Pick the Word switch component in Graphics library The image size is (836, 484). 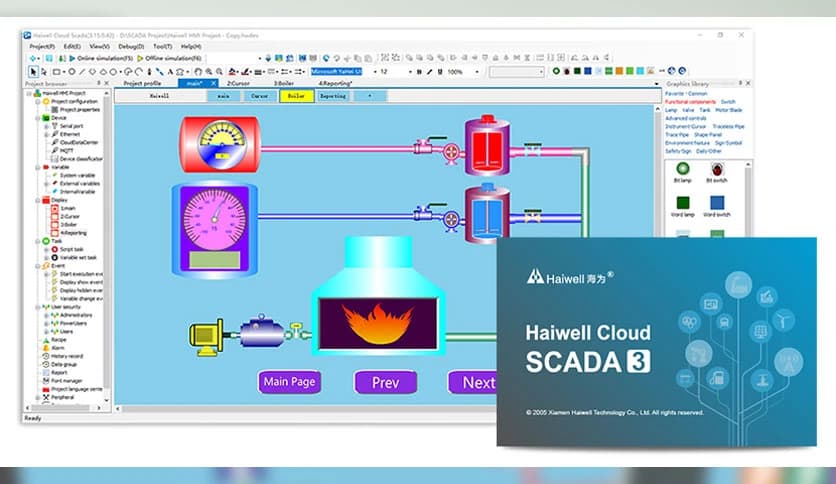pyautogui.click(x=717, y=206)
